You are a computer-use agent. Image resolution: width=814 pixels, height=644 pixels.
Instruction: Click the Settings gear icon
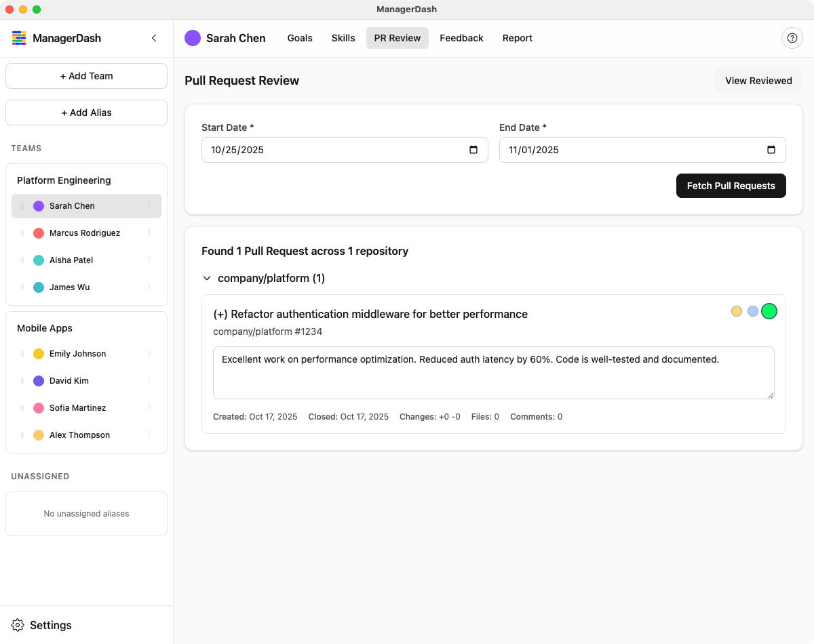[x=18, y=625]
